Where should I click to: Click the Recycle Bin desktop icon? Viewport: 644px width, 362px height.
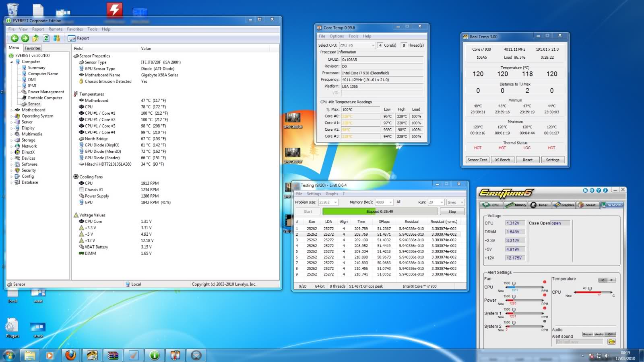tap(12, 9)
